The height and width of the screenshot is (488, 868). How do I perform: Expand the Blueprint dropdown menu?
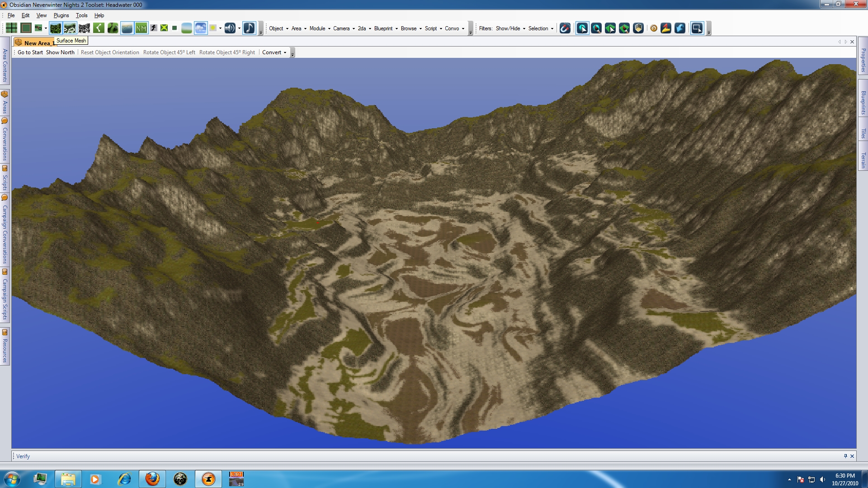tap(386, 28)
